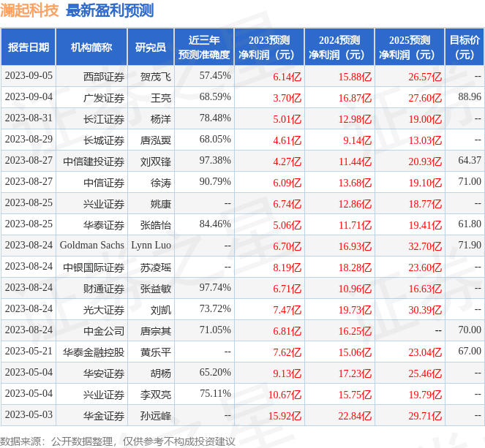485x448 pixels.
Task: Click 2024 forecast 18.28亿
Action: tap(355, 267)
